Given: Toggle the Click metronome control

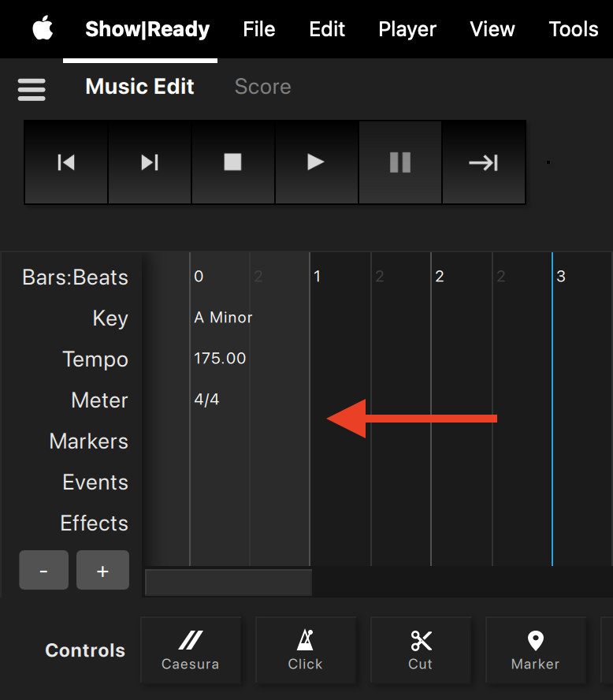Looking at the screenshot, I should pos(305,650).
